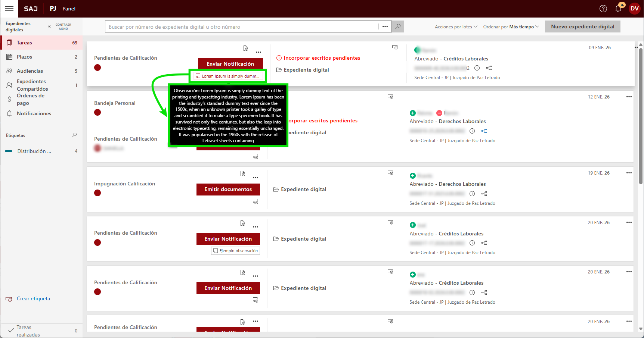Screen dimensions: 644x338
Task: Select Plazos in the sidebar
Action: (x=24, y=57)
